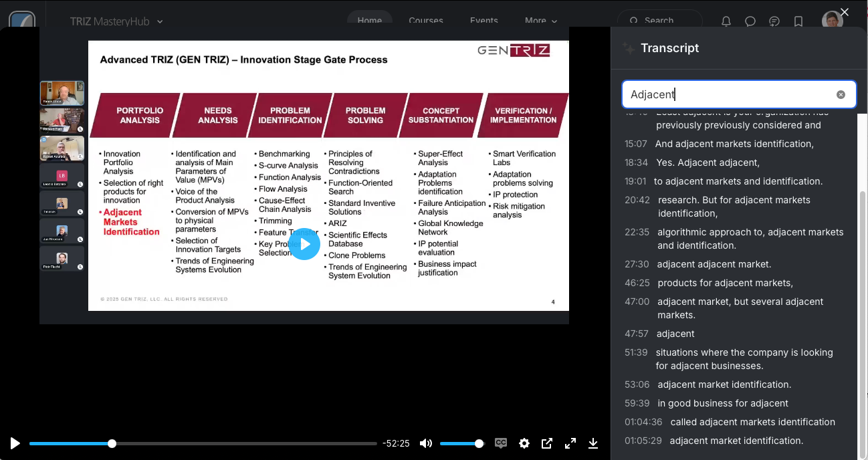
Task: Open the messages icon with lines
Action: (x=774, y=21)
